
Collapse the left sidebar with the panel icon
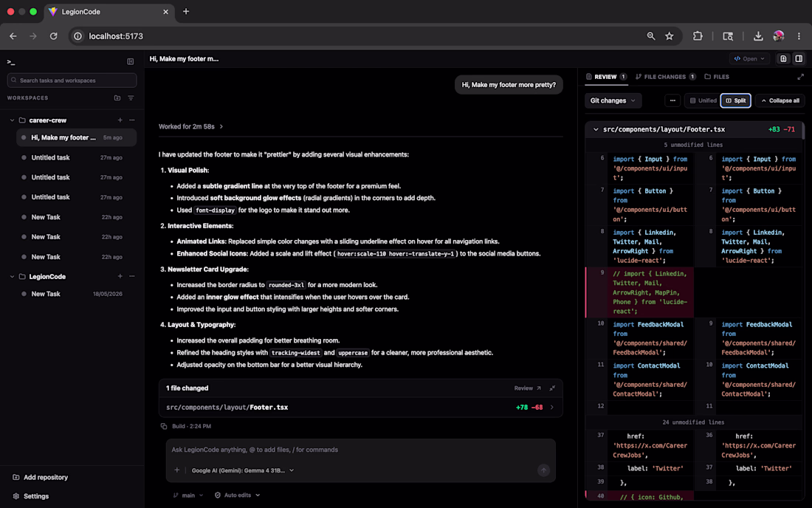point(131,61)
